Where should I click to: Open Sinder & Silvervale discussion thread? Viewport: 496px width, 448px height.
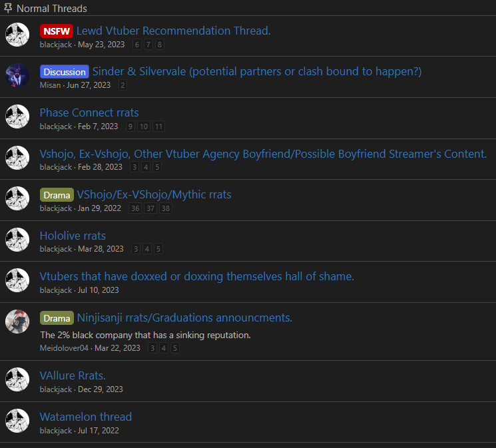(257, 71)
